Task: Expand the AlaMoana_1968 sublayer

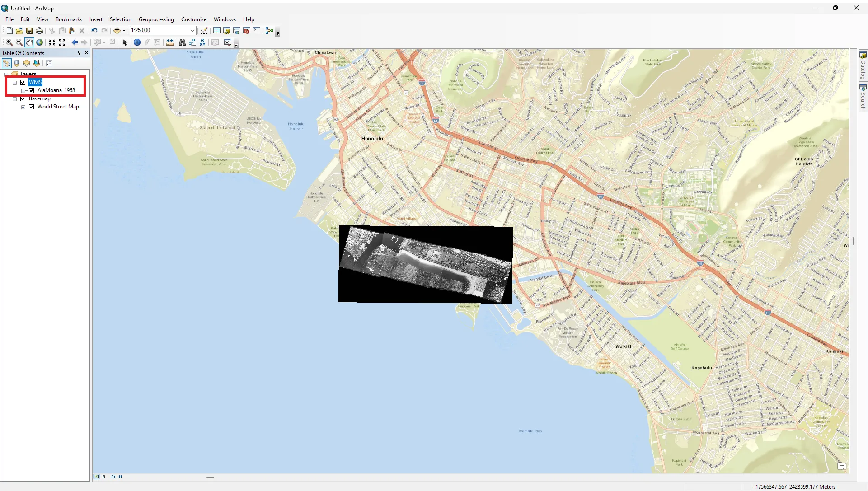Action: point(23,91)
